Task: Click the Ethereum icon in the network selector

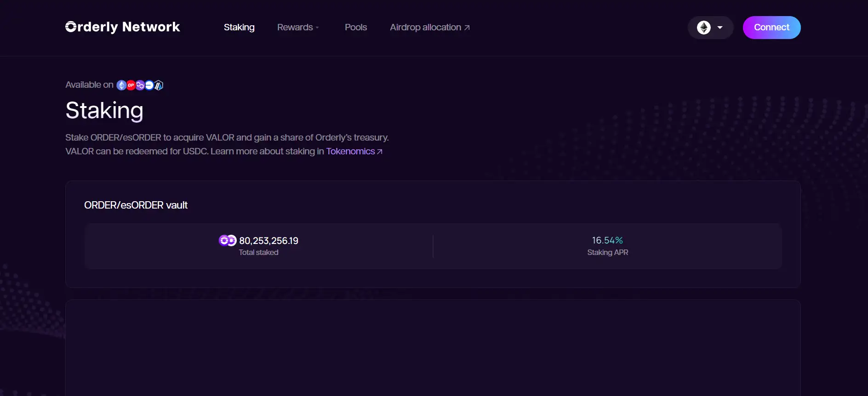Action: point(703,28)
